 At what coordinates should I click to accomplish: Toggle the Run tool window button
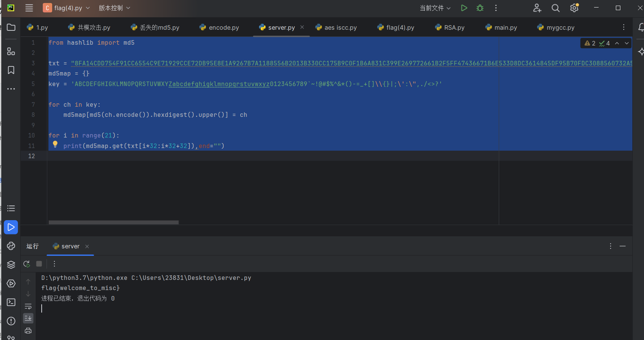point(11,227)
